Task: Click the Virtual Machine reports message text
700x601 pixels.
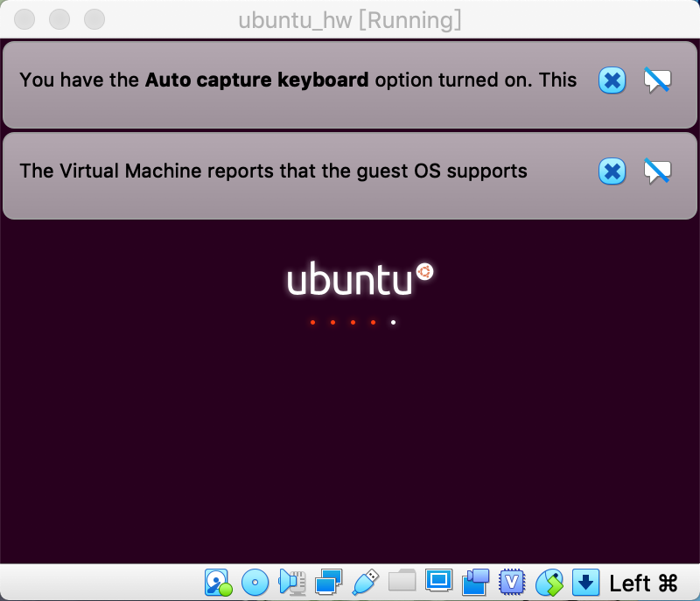Action: 273,171
